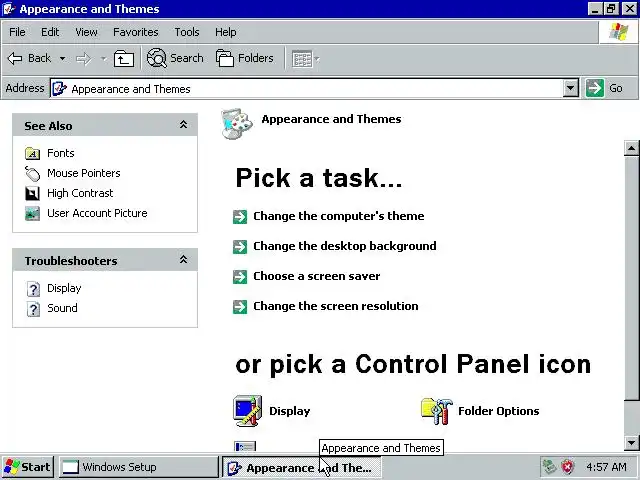Click the Display monitor Control Panel icon
The image size is (640, 480).
[x=248, y=411]
